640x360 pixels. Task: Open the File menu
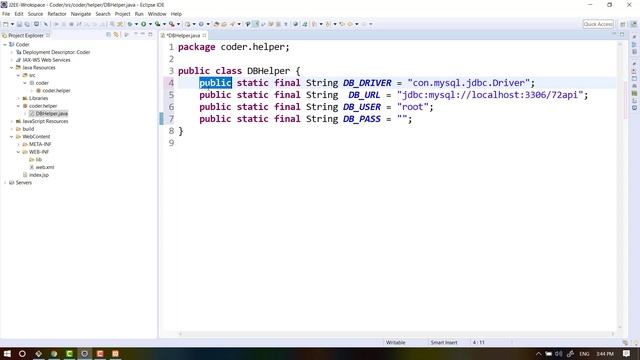pos(6,14)
